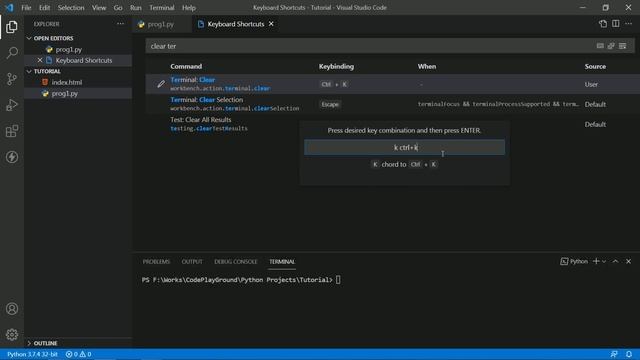Click the Ctrl + K keybinding for Terminal: Clear
This screenshot has width=640, height=360.
coord(334,84)
